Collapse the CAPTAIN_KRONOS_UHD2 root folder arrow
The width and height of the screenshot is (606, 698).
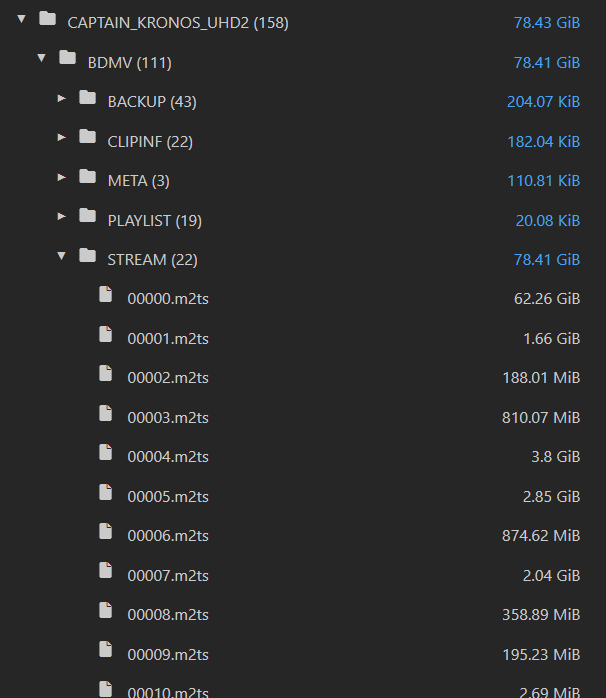[x=21, y=19]
